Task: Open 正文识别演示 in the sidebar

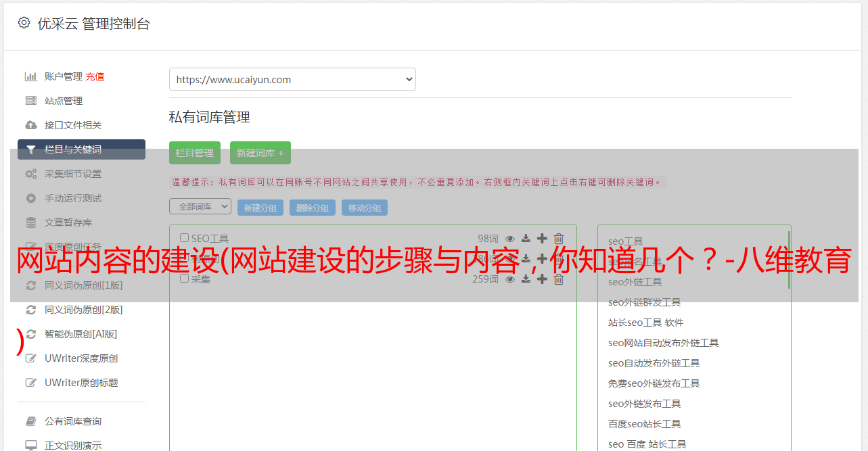Action: (x=73, y=446)
